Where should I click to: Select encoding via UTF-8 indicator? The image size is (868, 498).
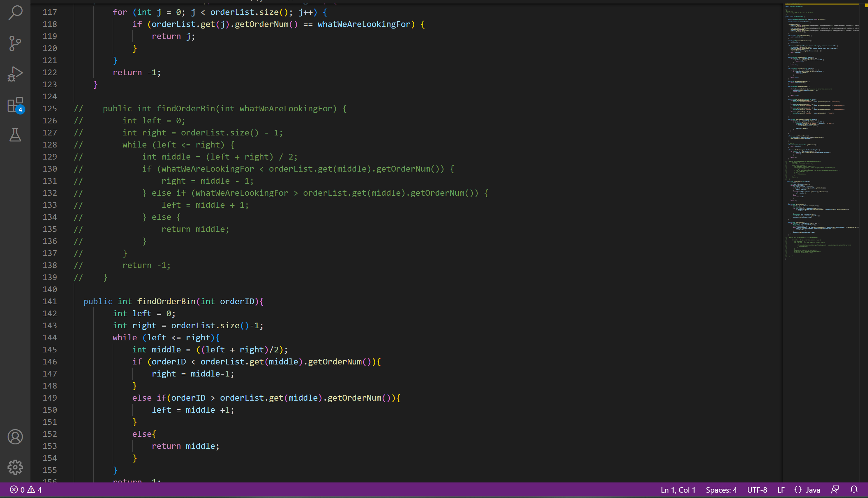point(757,490)
